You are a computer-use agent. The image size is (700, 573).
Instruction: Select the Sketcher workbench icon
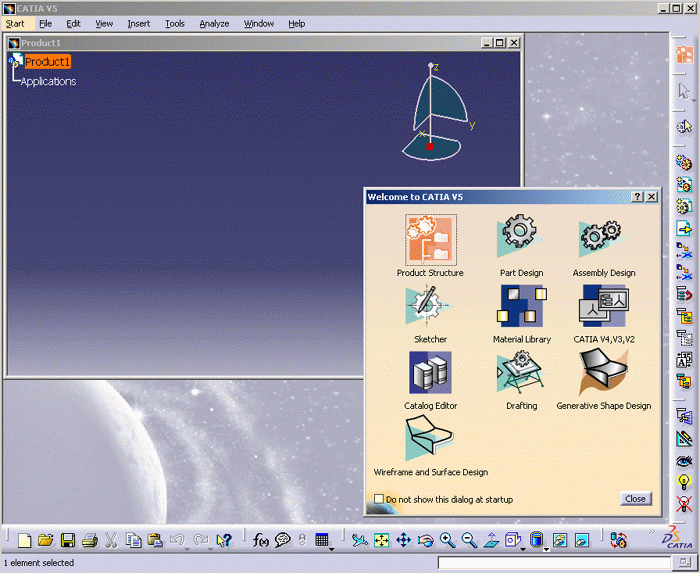[x=430, y=305]
